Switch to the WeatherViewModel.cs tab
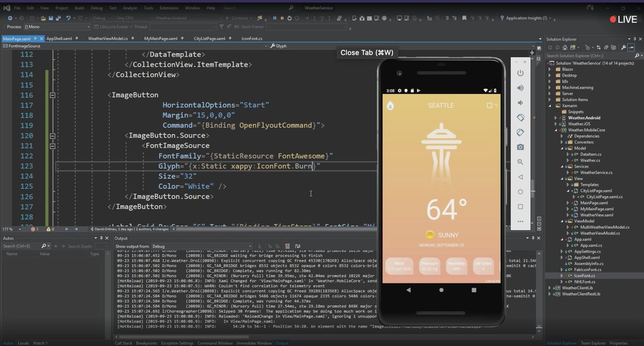 (108, 39)
